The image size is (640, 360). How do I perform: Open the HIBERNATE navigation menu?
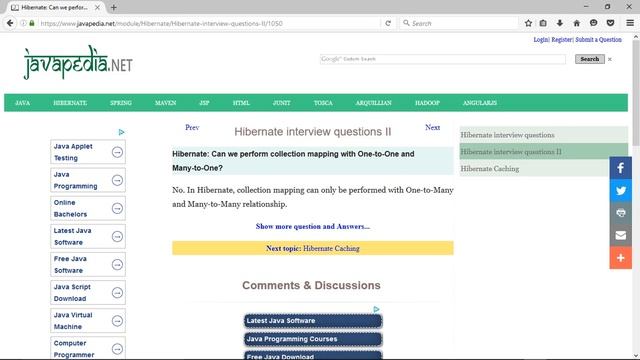click(x=70, y=103)
